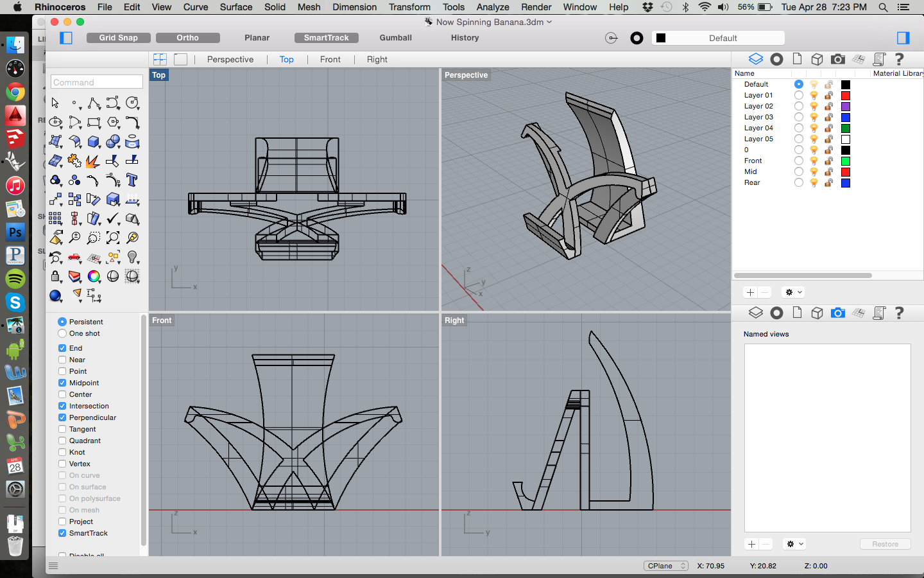Click the layers panel horizontal scrollbar
The image size is (924, 578).
pos(803,276)
